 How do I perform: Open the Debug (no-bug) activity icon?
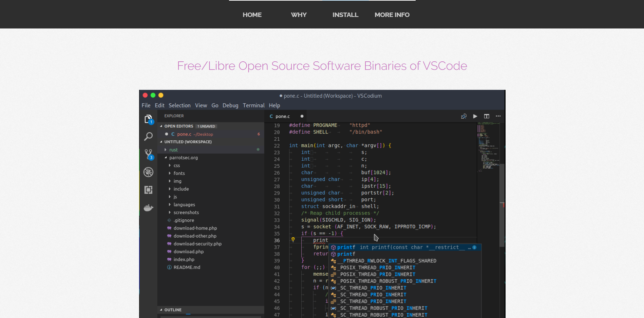pos(148,172)
